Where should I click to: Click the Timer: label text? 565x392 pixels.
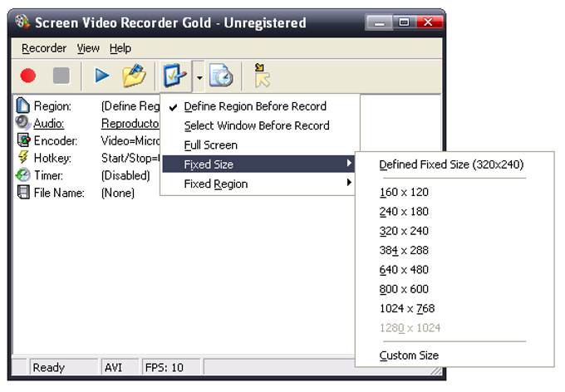point(49,175)
